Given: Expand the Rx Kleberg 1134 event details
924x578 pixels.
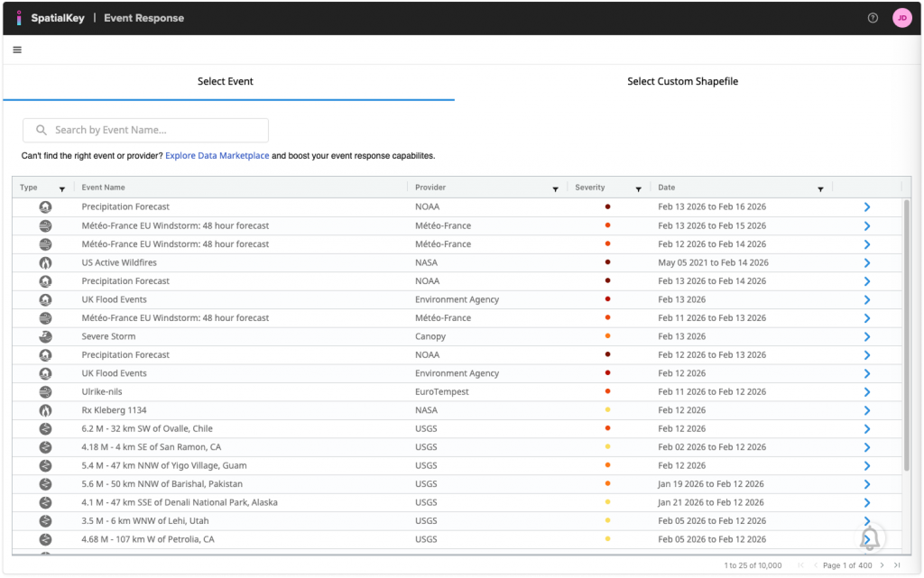Looking at the screenshot, I should tap(866, 409).
